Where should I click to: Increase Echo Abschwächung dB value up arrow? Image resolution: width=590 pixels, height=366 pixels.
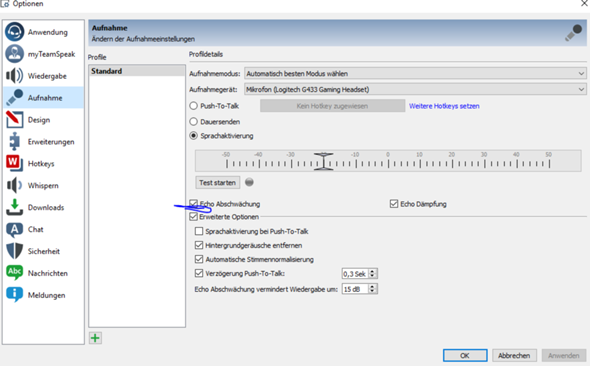(373, 287)
